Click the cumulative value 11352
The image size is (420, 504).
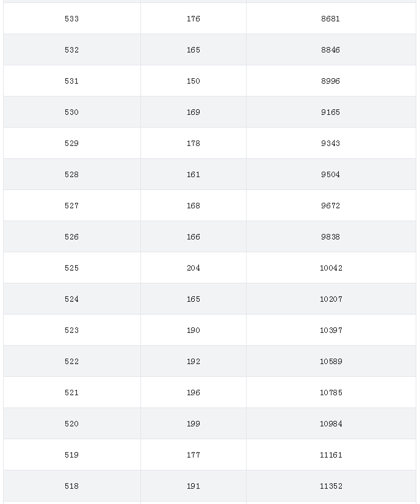point(331,486)
